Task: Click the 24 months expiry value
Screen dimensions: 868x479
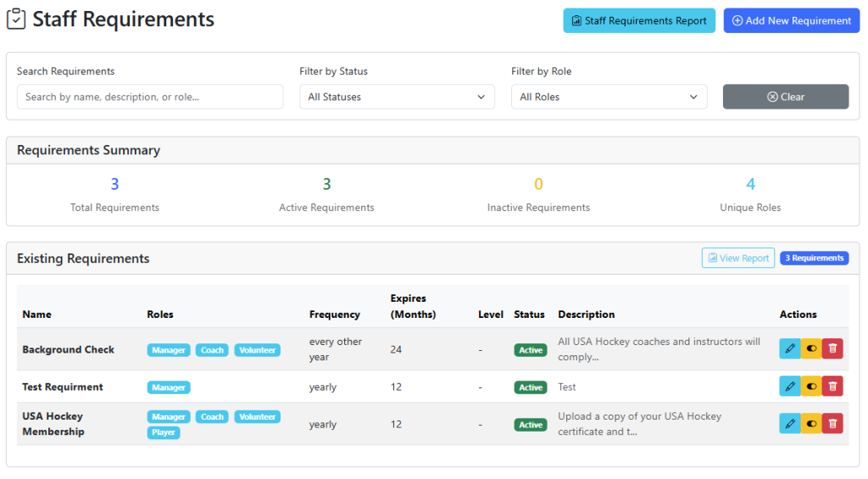Action: 396,349
